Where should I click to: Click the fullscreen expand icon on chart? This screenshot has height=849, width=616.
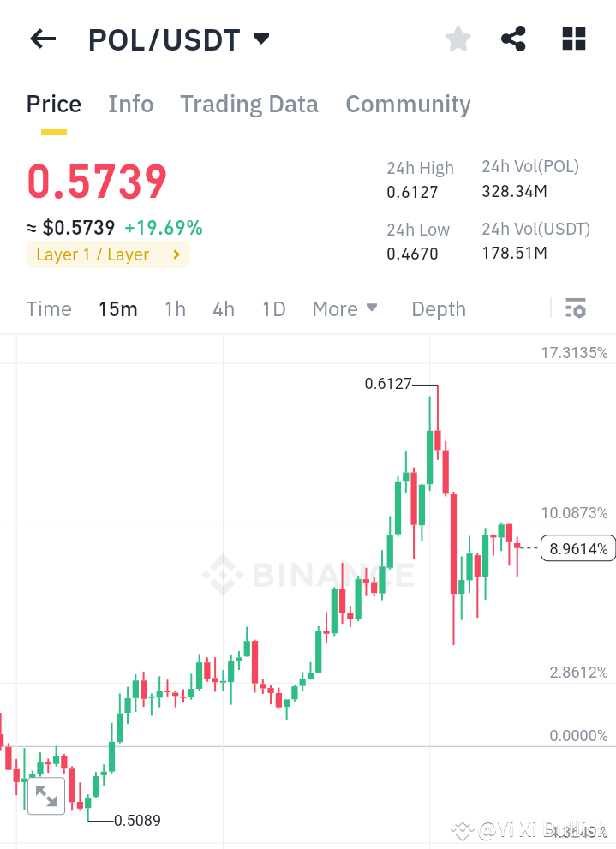(x=46, y=796)
